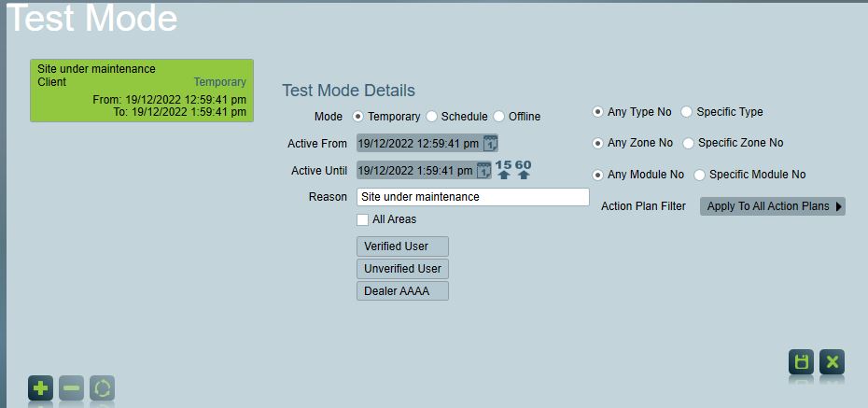Choose Any Type No option

[598, 112]
